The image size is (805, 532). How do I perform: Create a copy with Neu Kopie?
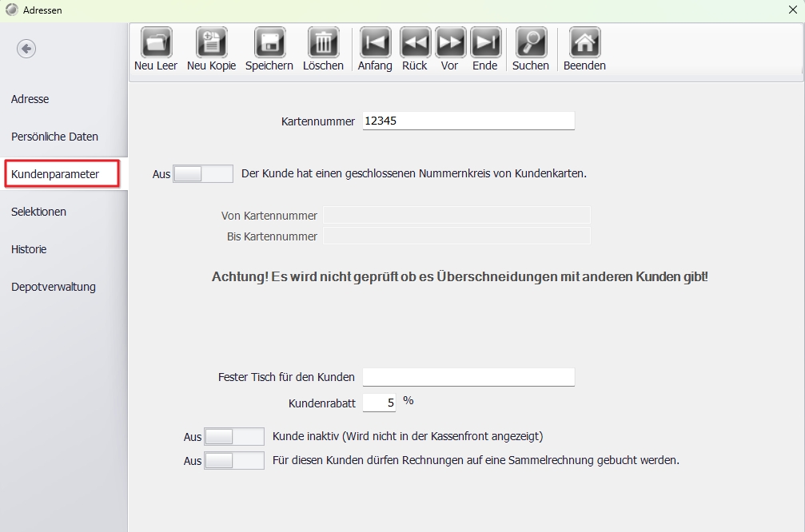[x=212, y=42]
